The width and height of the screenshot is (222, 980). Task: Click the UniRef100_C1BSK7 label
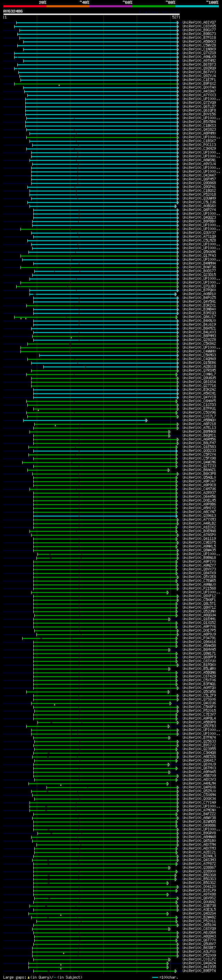click(x=199, y=141)
